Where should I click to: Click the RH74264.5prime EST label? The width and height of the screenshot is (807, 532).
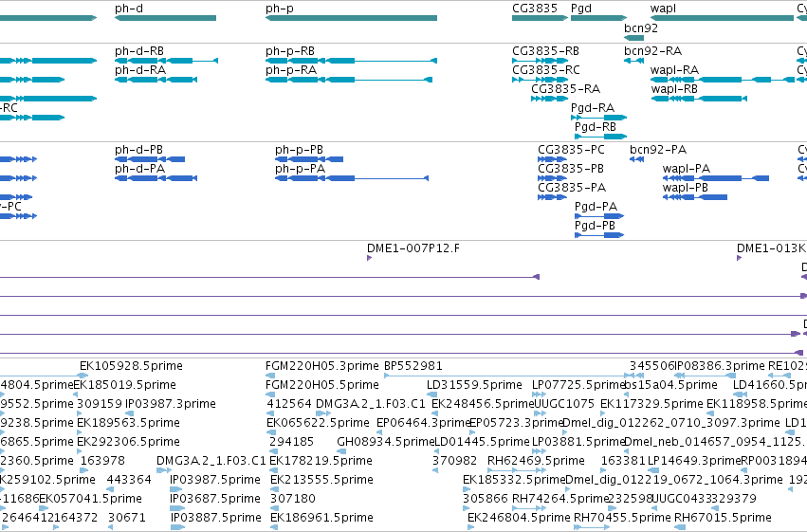point(560,499)
